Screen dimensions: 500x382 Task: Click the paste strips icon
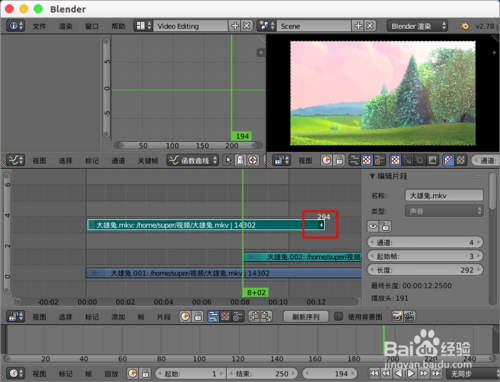click(x=266, y=316)
